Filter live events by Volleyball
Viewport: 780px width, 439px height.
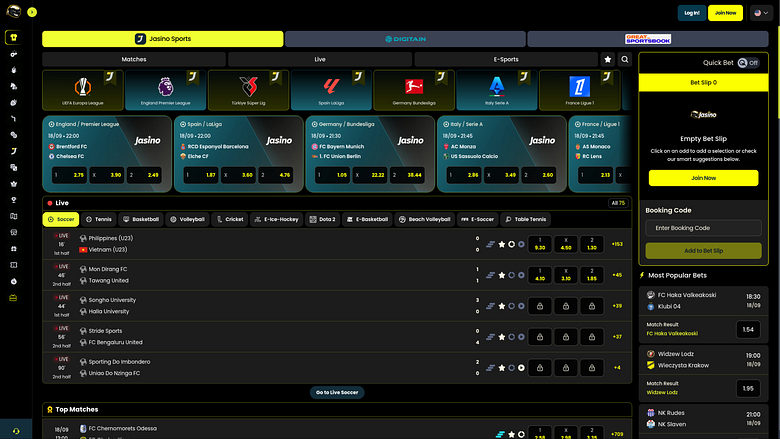click(x=188, y=219)
